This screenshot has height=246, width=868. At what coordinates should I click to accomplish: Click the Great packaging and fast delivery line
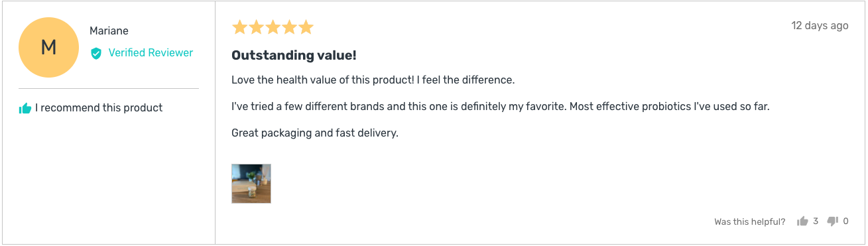315,133
